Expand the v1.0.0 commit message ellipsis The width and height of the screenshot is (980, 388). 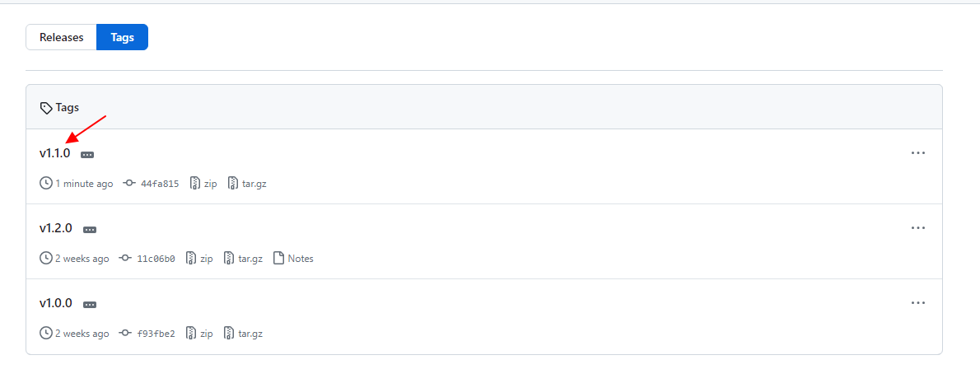pyautogui.click(x=90, y=304)
